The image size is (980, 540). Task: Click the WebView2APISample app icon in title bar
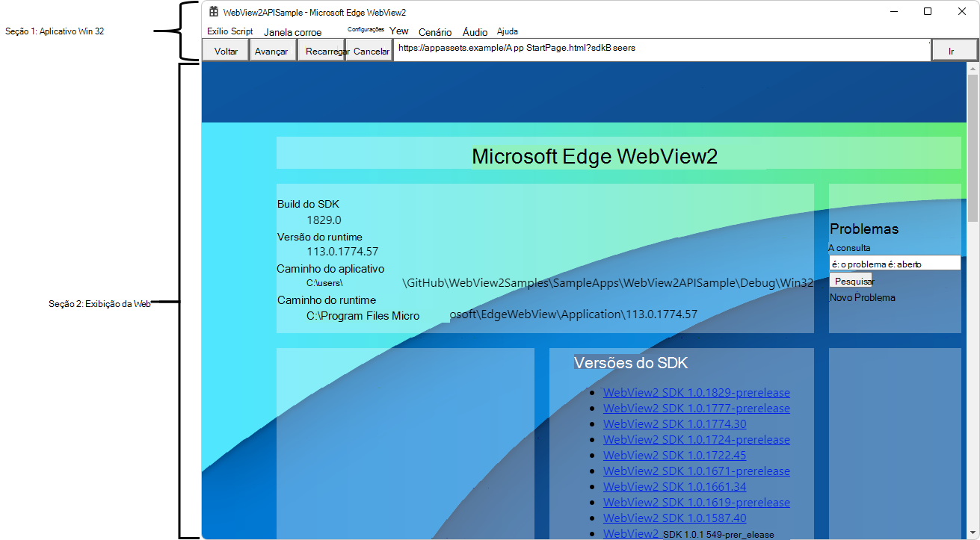tap(214, 12)
